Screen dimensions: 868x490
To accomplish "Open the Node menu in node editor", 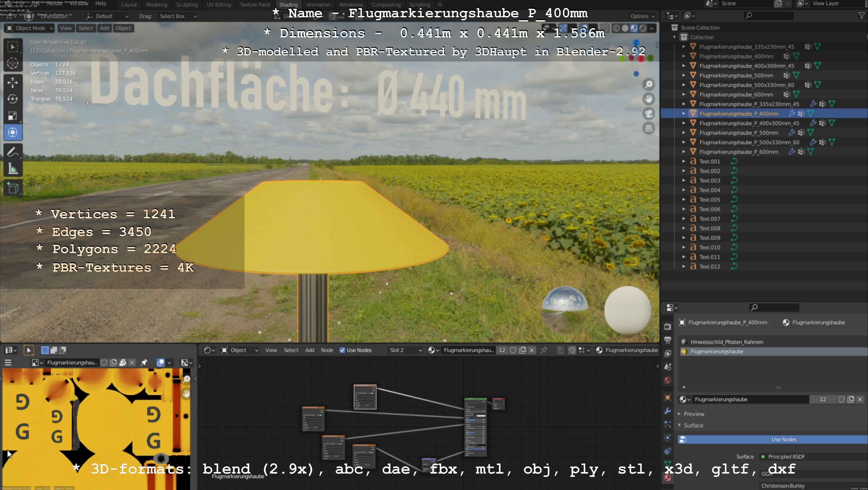I will (327, 350).
